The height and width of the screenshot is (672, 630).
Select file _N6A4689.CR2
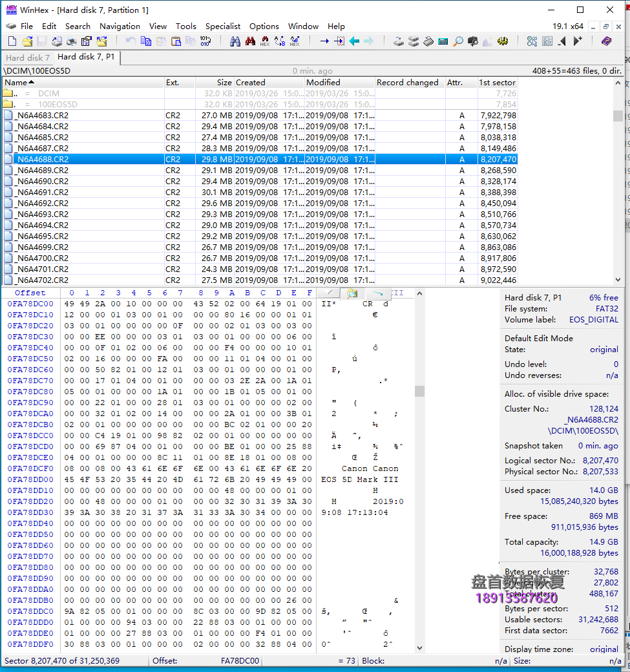tap(260, 170)
